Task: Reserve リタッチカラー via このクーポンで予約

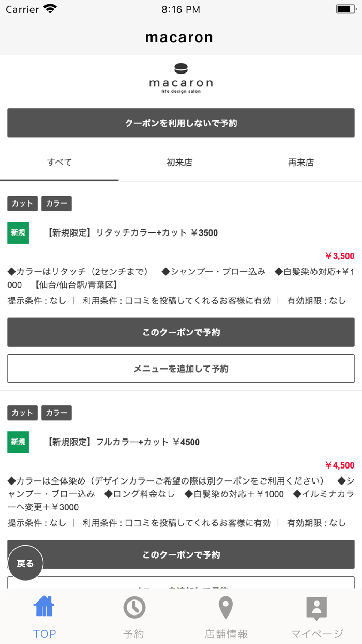Action: tap(180, 332)
